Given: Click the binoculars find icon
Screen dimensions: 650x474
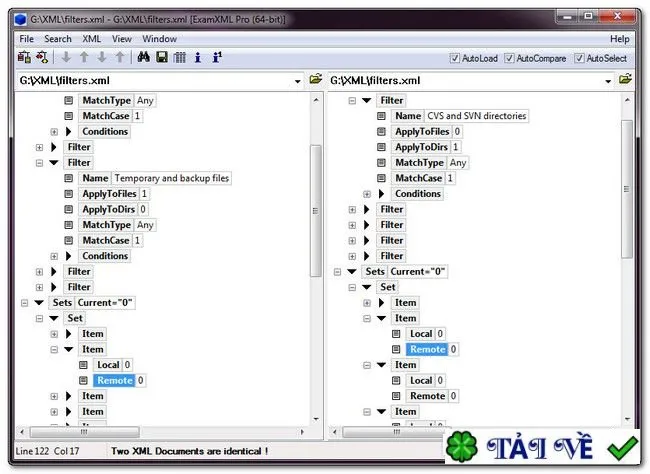Looking at the screenshot, I should point(143,57).
